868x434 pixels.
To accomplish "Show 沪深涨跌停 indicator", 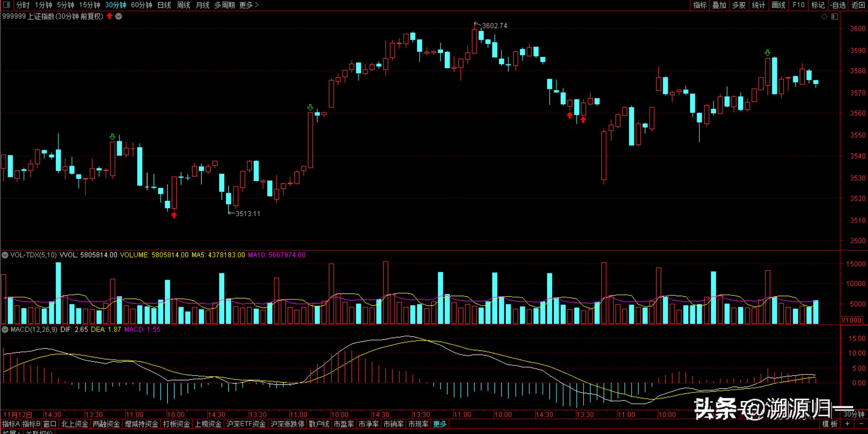I will pos(287,424).
